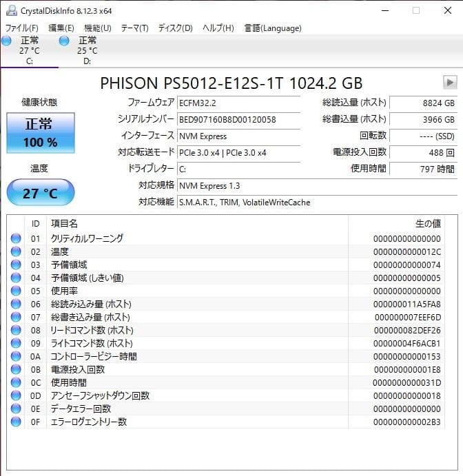Close the CrystalDiskInfo window
Screen dimensions: 463x476
(448, 10)
